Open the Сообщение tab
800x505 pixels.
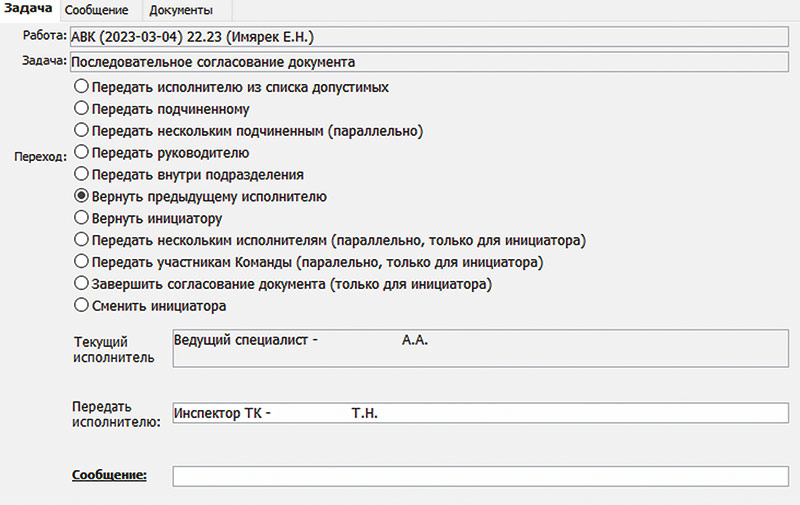coord(103,11)
